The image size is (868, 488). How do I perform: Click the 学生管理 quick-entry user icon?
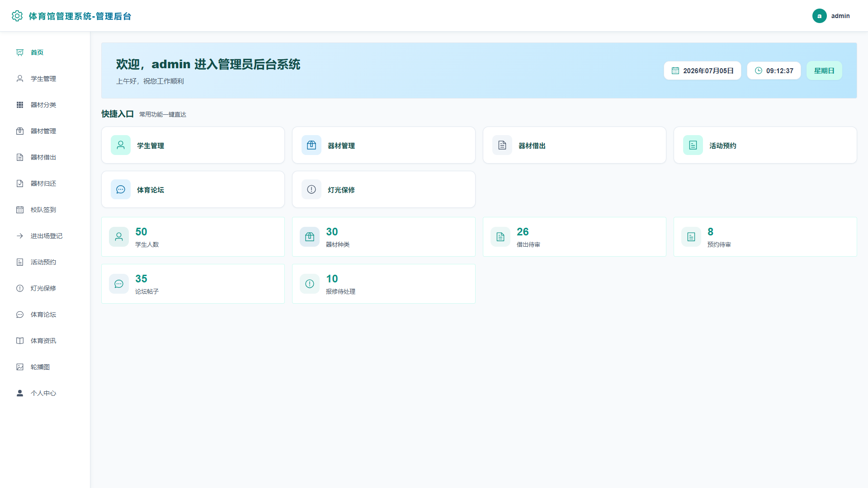(x=121, y=145)
